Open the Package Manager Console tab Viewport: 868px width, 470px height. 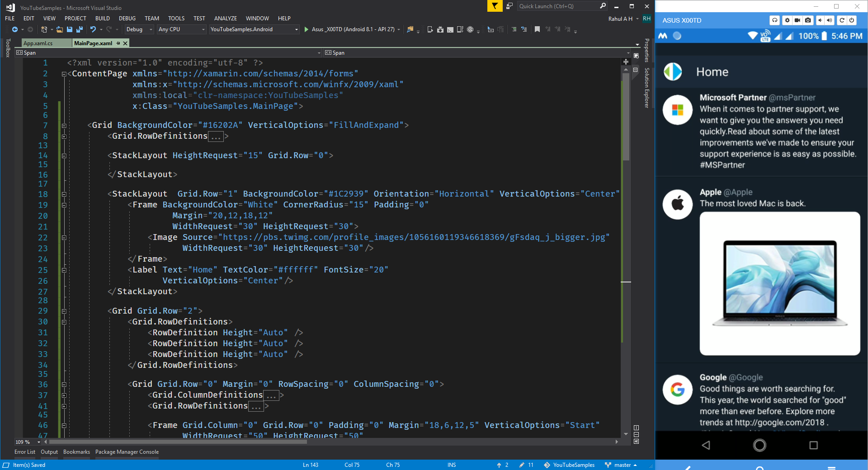(127, 452)
